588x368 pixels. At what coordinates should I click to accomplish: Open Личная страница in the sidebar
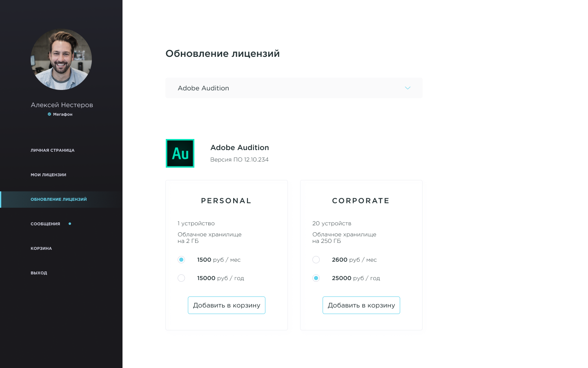tap(53, 150)
